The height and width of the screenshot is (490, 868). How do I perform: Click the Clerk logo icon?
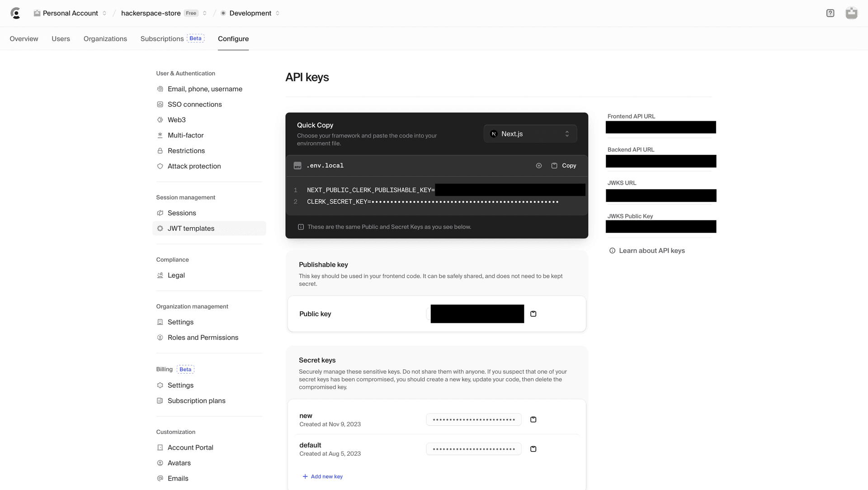(16, 13)
